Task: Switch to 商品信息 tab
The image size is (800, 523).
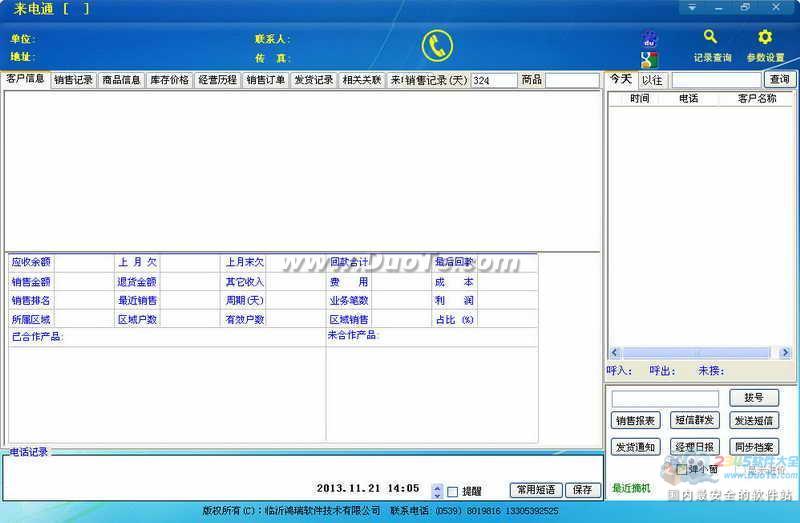Action: click(121, 80)
